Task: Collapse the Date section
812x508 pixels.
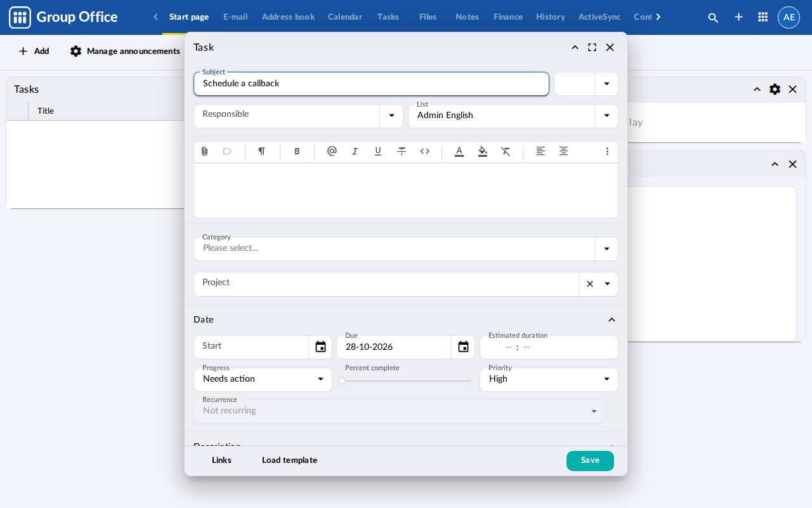Action: click(x=612, y=319)
